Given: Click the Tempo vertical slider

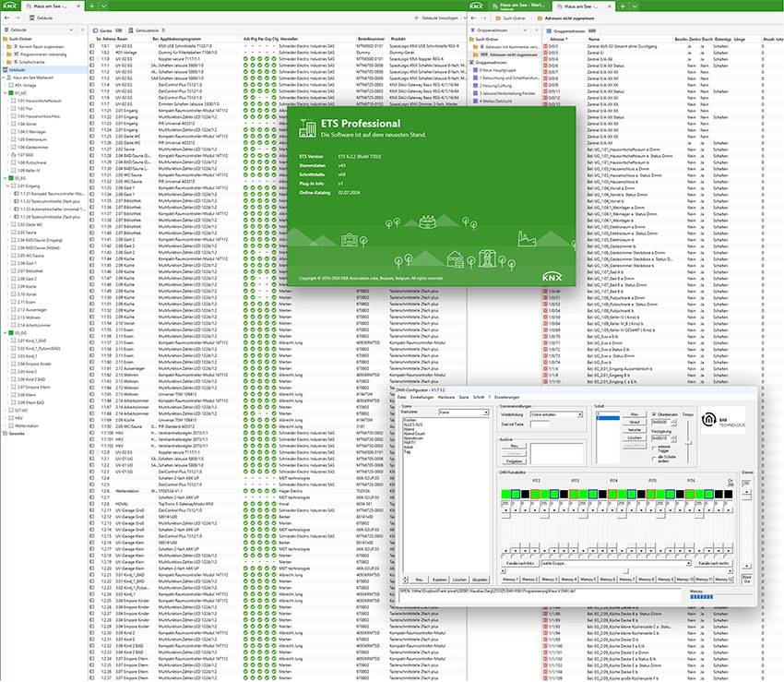Looking at the screenshot, I should tap(688, 442).
